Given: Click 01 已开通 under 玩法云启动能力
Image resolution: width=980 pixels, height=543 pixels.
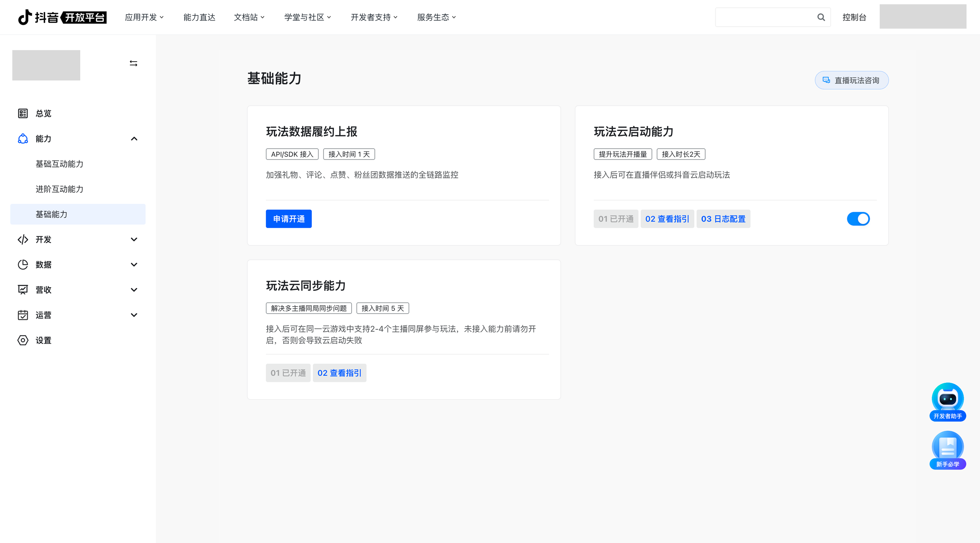Looking at the screenshot, I should click(616, 219).
